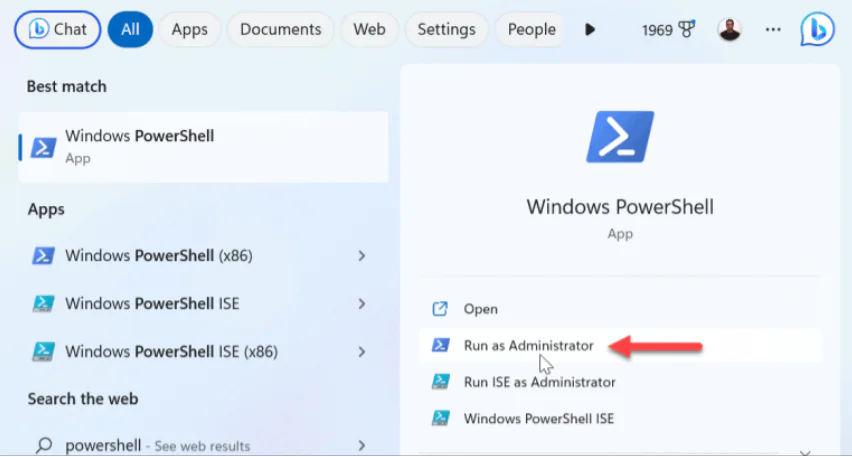Filter results by Apps
The height and width of the screenshot is (457, 852).
pyautogui.click(x=190, y=29)
